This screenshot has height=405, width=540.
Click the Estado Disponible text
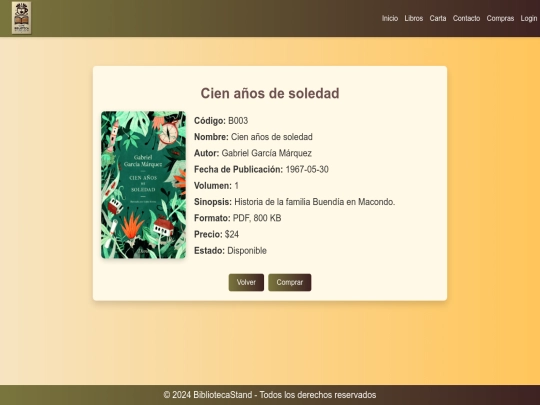pos(230,251)
